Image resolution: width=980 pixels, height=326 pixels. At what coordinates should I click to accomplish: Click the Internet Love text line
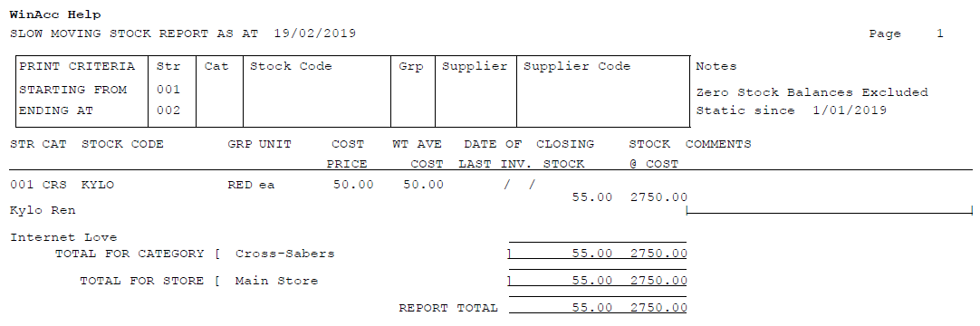coord(63,237)
